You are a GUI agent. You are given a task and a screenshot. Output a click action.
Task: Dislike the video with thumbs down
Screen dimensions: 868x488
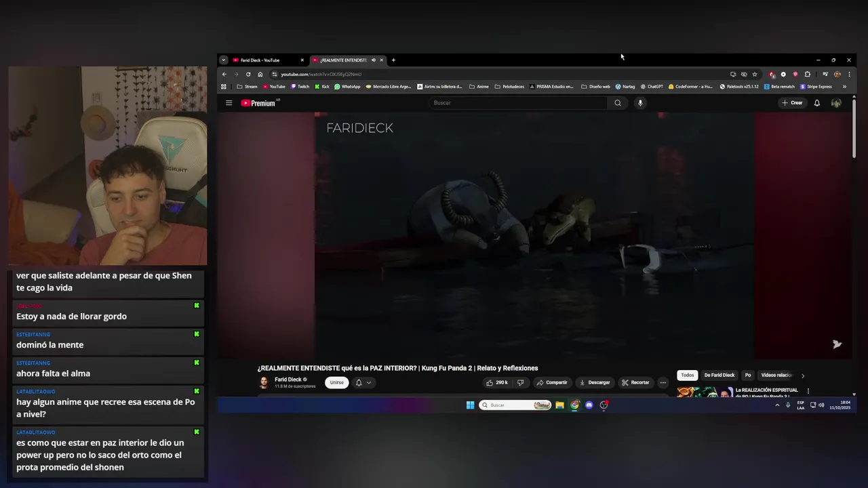(520, 382)
